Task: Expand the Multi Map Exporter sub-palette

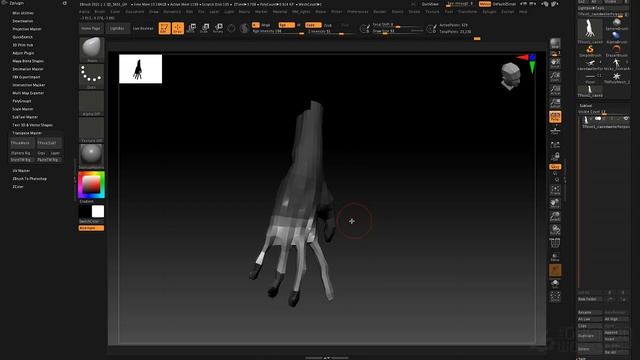Action: tap(28, 93)
